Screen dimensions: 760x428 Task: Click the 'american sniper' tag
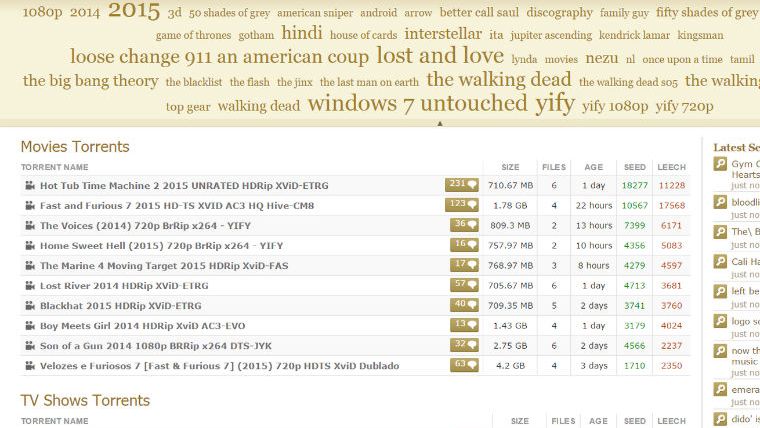tap(315, 13)
